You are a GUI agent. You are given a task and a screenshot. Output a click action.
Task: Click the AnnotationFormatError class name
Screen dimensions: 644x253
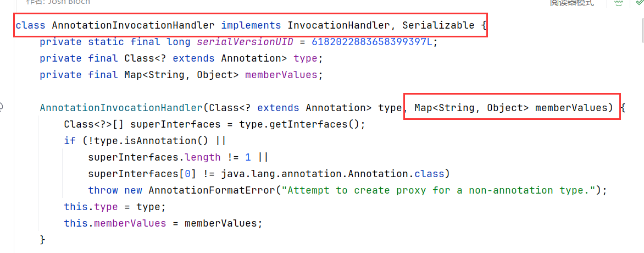[x=212, y=190]
